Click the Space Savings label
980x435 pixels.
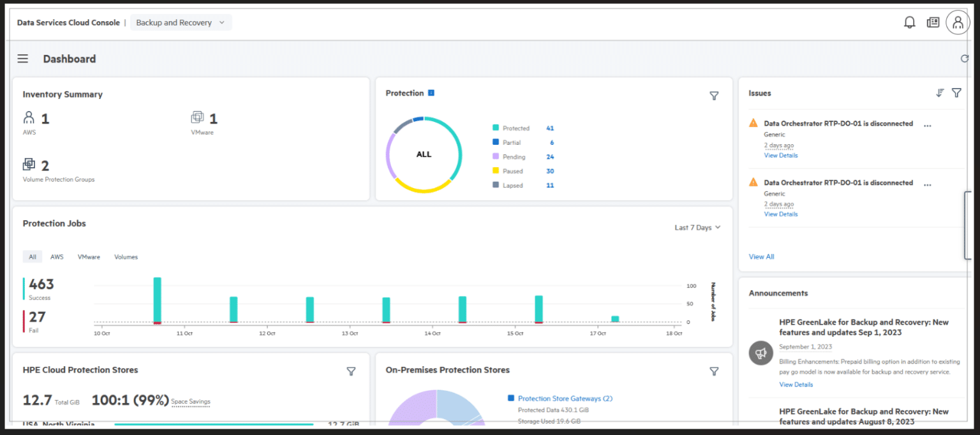pyautogui.click(x=191, y=402)
